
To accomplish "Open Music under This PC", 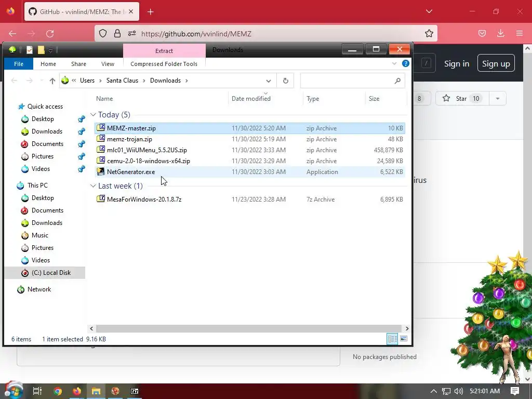I will point(39,235).
